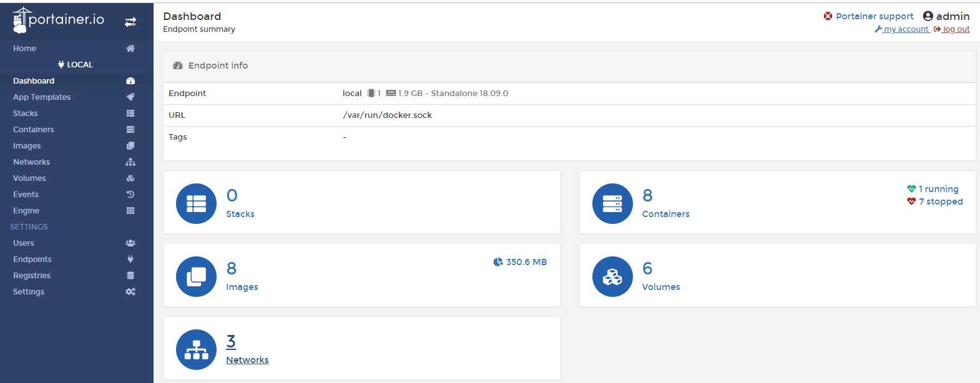Viewport: 980px width, 383px height.
Task: Click the Networks sitemap icon in the sidebar
Action: tap(130, 162)
